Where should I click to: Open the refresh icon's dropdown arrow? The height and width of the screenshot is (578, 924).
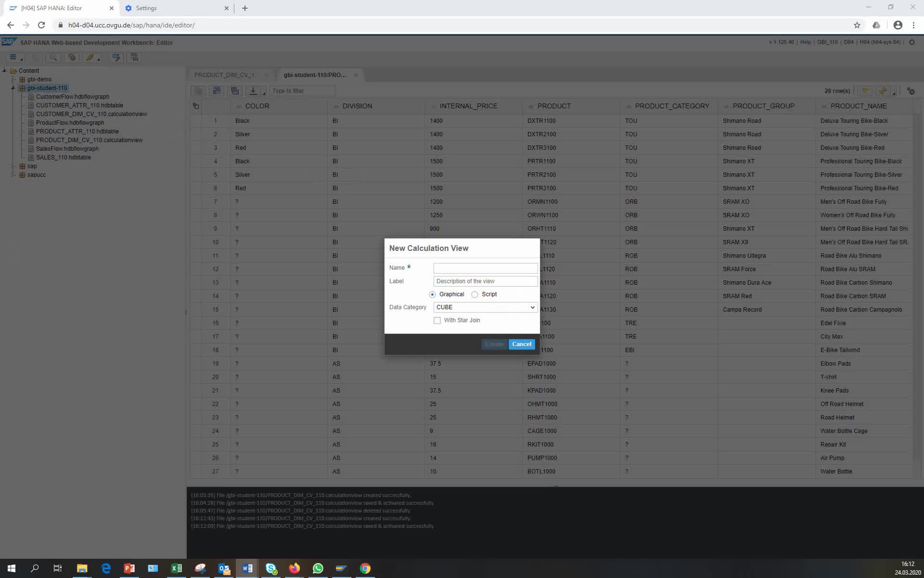(894, 93)
